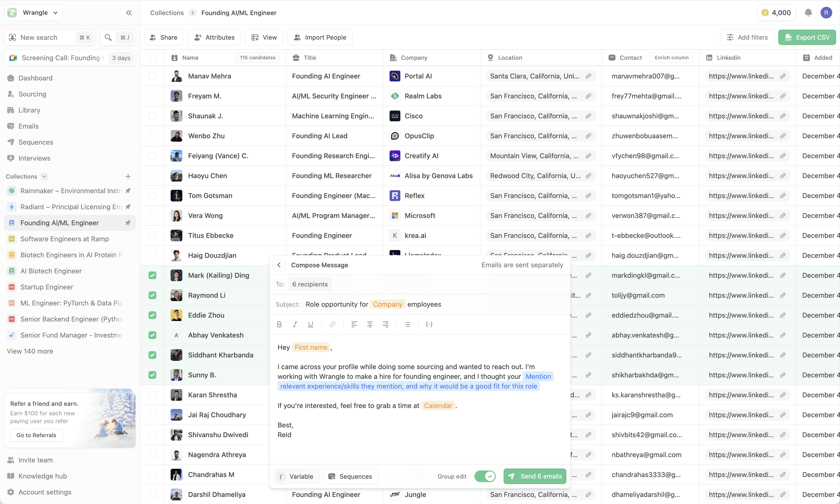Viewport: 840px width, 504px height.
Task: Open the notifications bell
Action: click(808, 13)
